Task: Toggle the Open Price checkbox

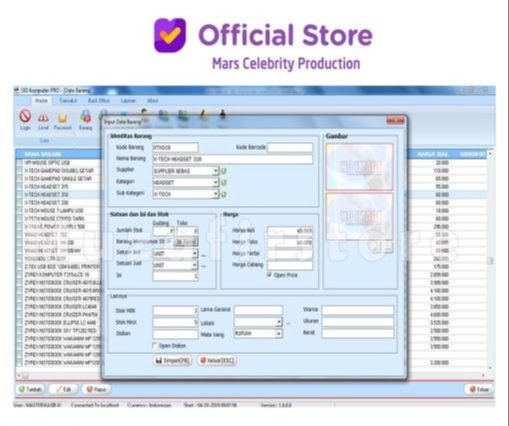Action: pos(269,275)
